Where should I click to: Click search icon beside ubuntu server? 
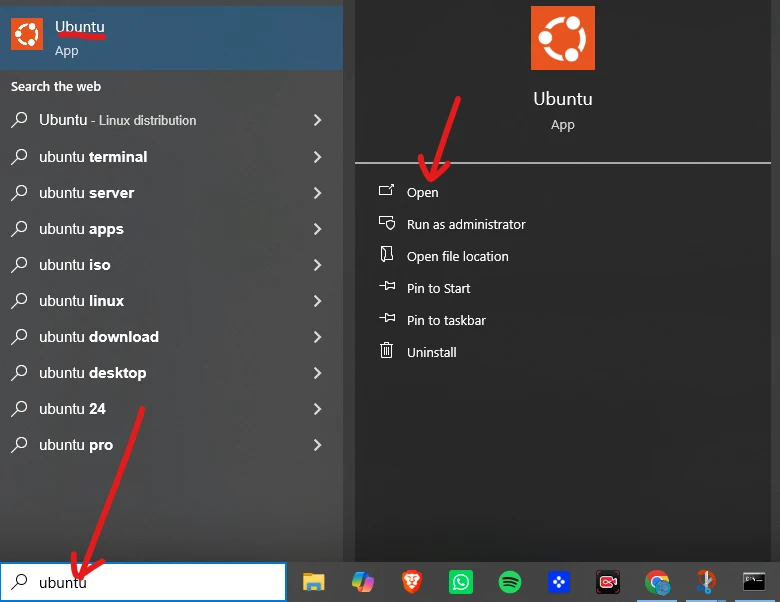pyautogui.click(x=19, y=192)
